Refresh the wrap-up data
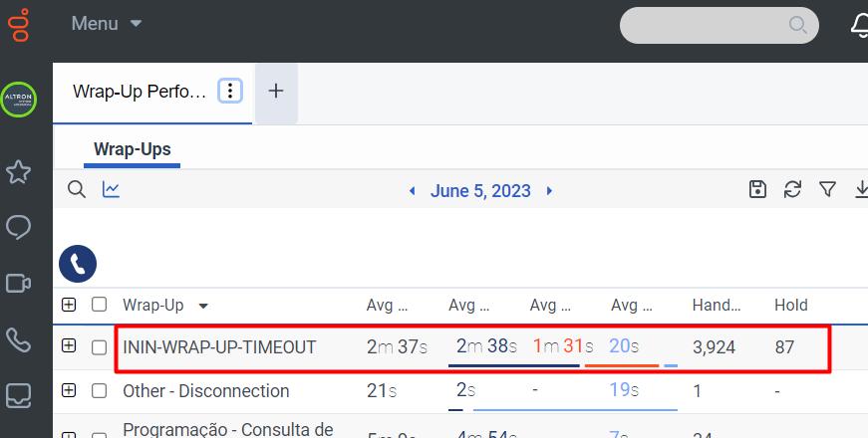Image resolution: width=868 pixels, height=438 pixels. click(792, 189)
